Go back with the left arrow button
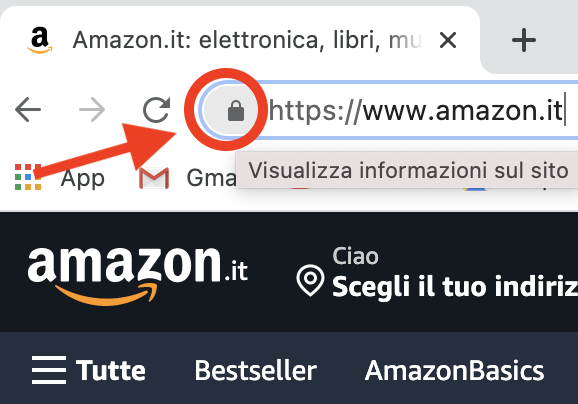The height and width of the screenshot is (404, 578). point(28,109)
